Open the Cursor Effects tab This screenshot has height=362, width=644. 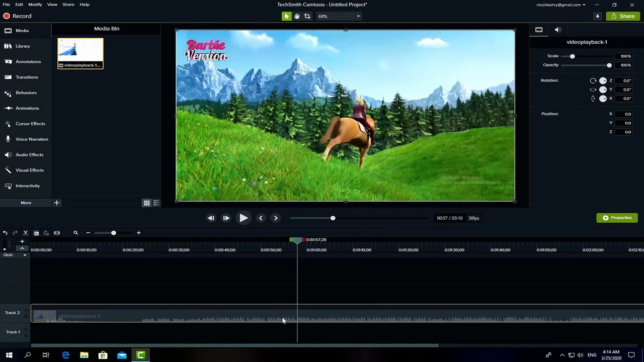pos(26,124)
